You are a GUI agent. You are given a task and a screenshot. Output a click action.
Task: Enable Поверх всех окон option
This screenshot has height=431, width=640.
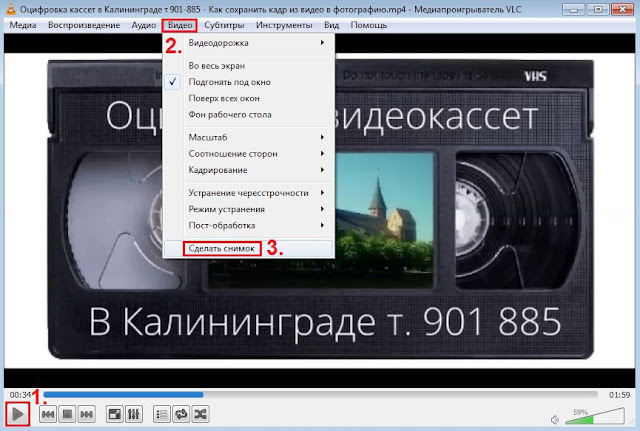coord(249,98)
